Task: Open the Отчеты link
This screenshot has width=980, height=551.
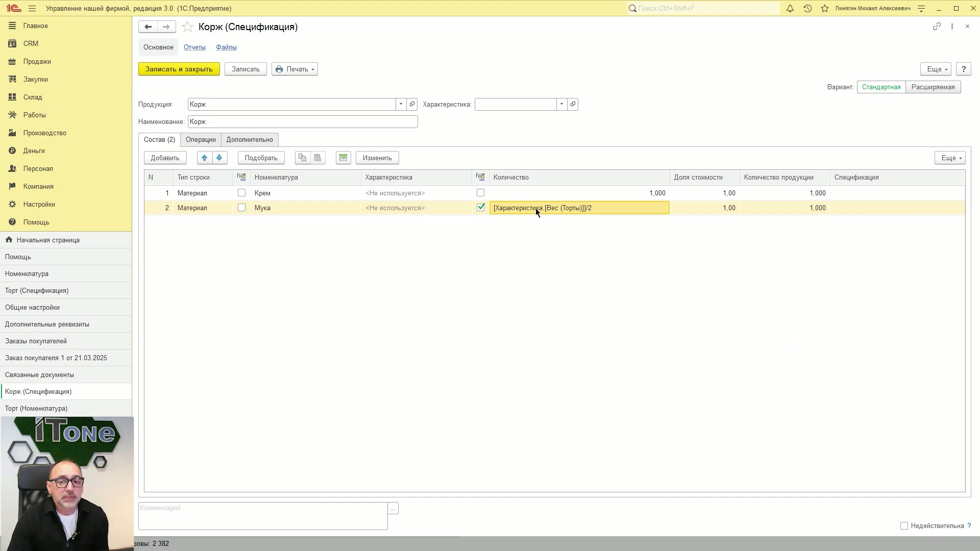Action: click(x=194, y=47)
